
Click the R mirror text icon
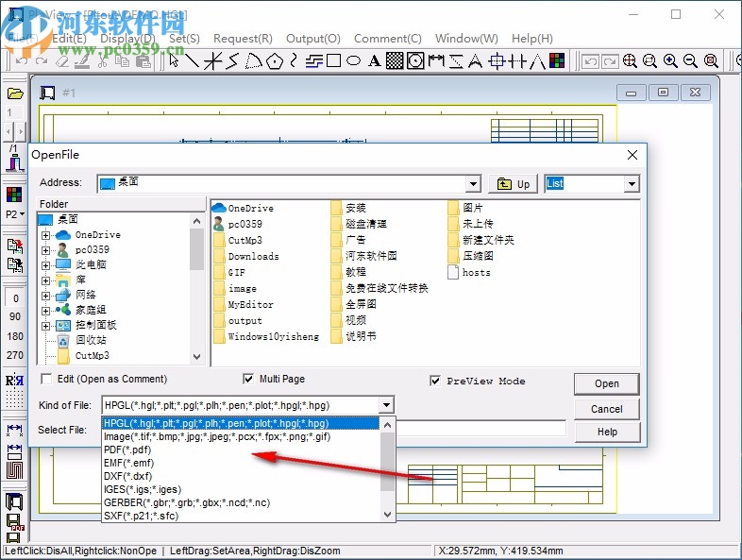[x=14, y=381]
